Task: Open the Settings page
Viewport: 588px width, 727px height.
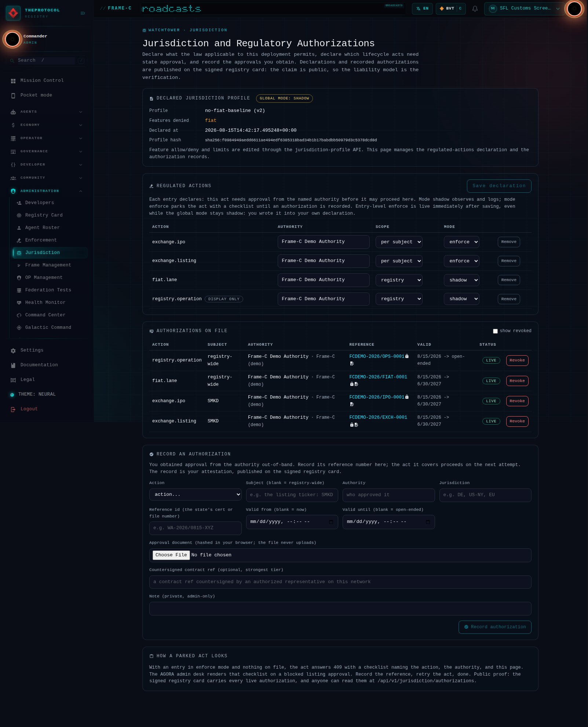Action: click(x=47, y=350)
